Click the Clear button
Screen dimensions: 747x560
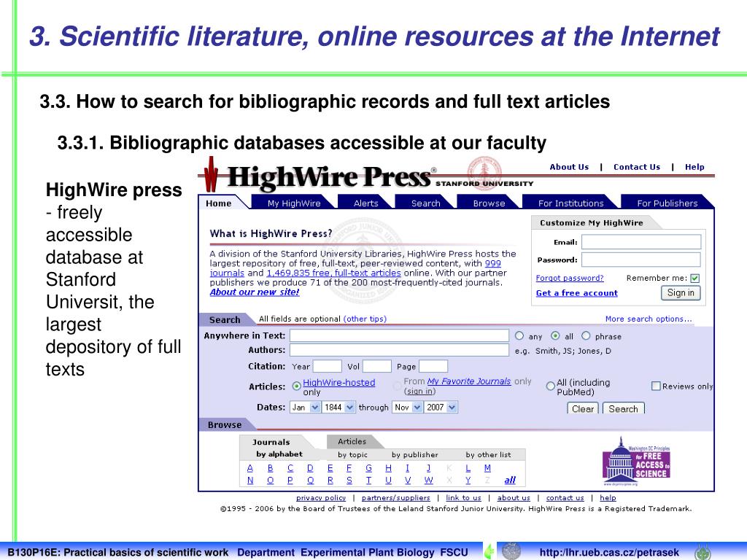(583, 408)
